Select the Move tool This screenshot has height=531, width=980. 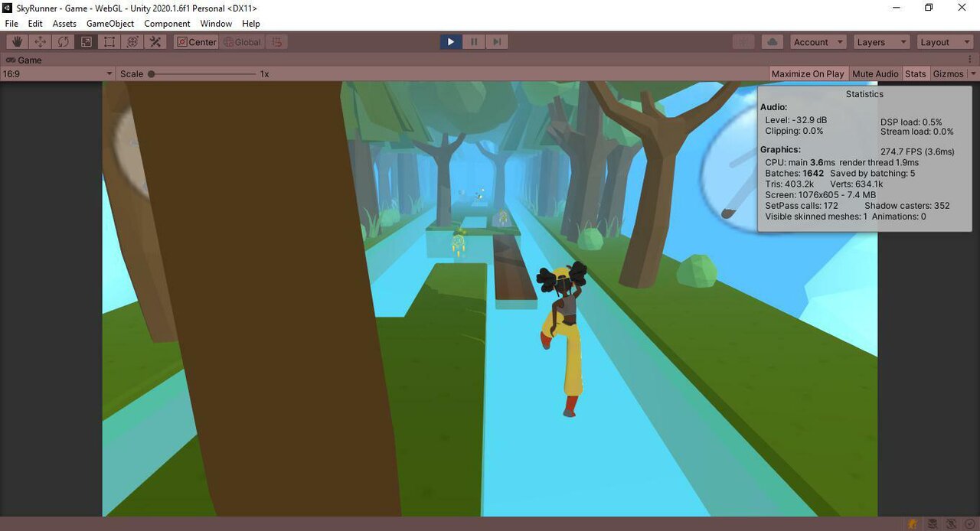[41, 42]
